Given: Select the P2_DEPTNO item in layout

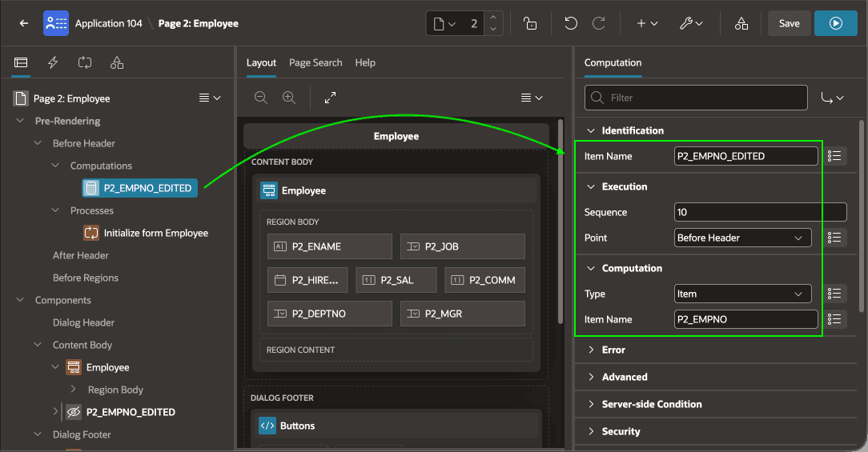Looking at the screenshot, I should [x=330, y=314].
